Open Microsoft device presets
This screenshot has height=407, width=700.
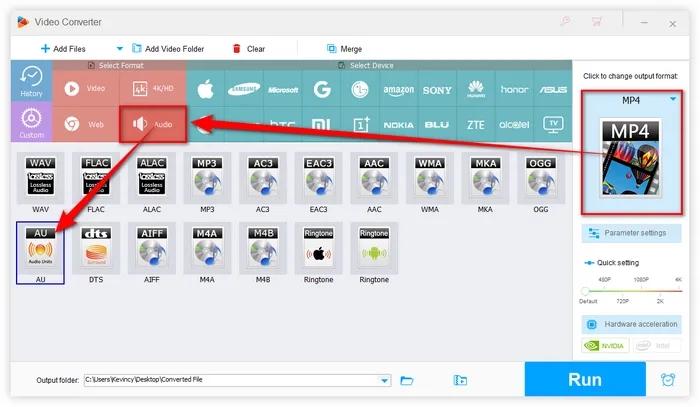point(283,89)
